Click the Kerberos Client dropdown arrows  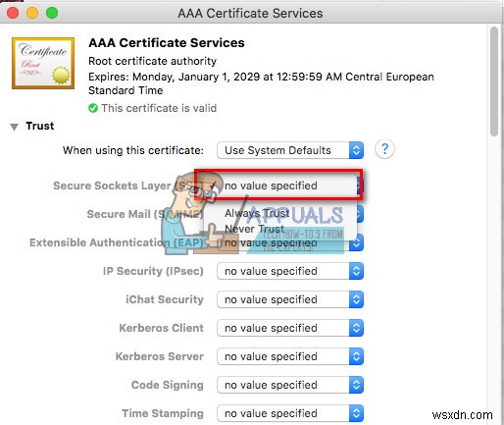(356, 328)
